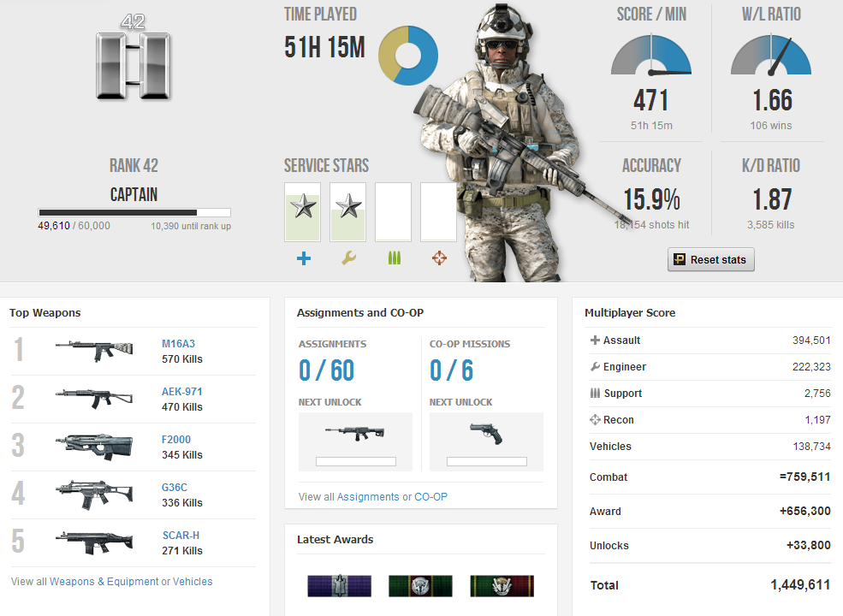Image resolution: width=843 pixels, height=616 pixels.
Task: Click the 570 Kills text under M16A3
Action: tap(182, 359)
